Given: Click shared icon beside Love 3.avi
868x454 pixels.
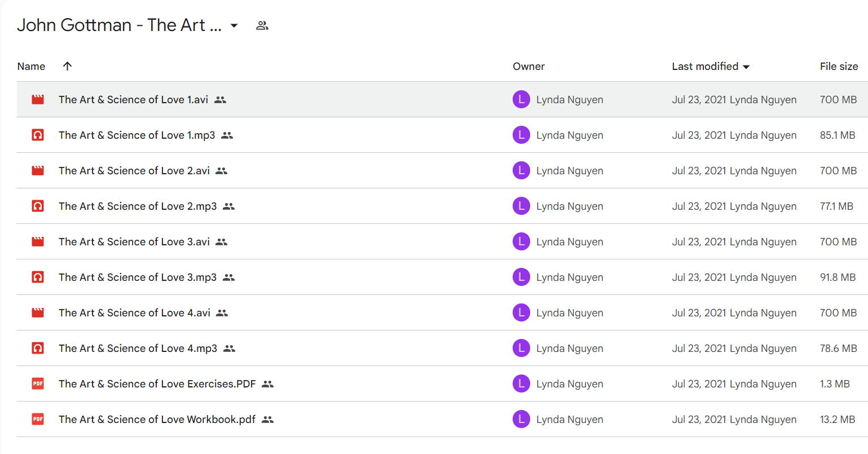Looking at the screenshot, I should [x=222, y=242].
